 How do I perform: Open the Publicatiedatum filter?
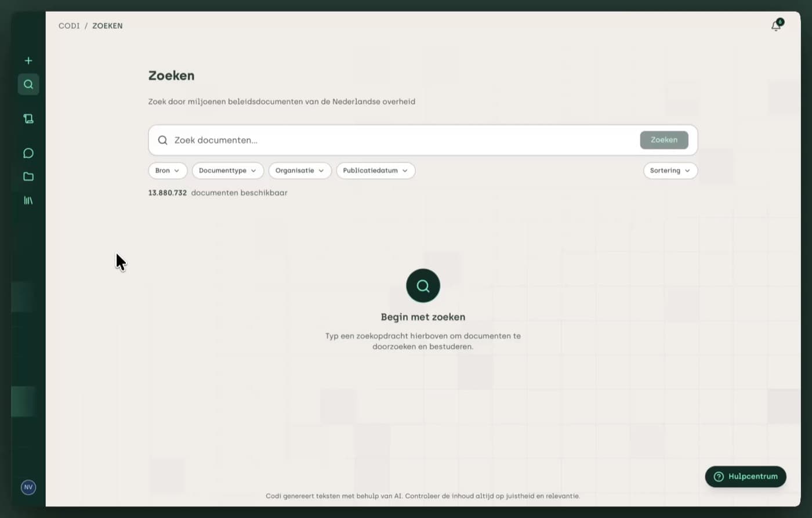click(376, 171)
